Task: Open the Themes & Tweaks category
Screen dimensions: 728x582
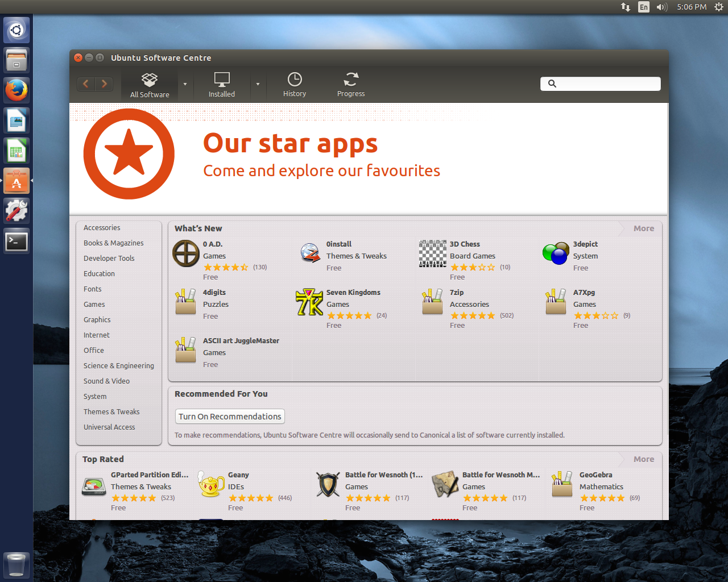Action: (111, 412)
